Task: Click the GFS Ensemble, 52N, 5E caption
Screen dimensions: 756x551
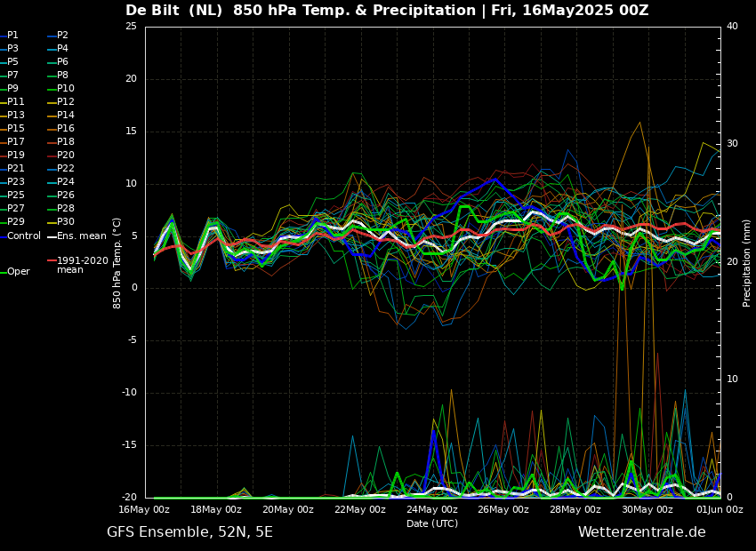Action: tap(189, 532)
